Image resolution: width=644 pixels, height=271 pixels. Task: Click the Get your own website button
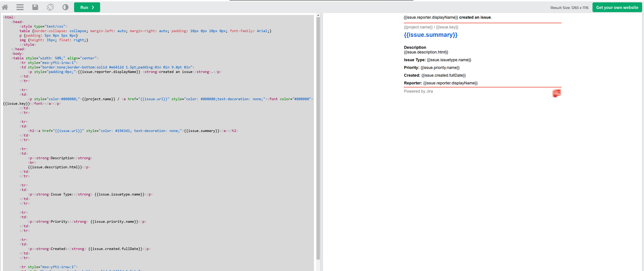(x=617, y=7)
